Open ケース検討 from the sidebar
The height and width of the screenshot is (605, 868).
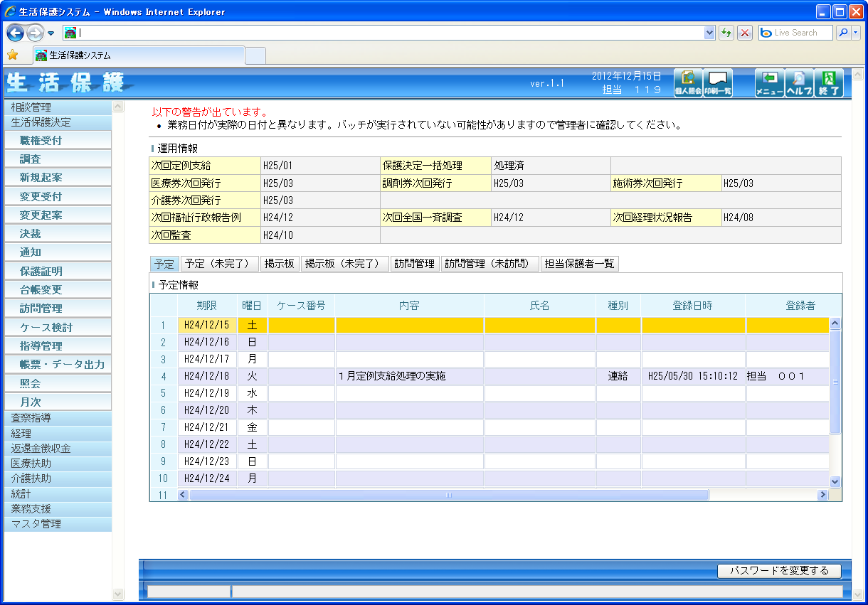tap(58, 328)
